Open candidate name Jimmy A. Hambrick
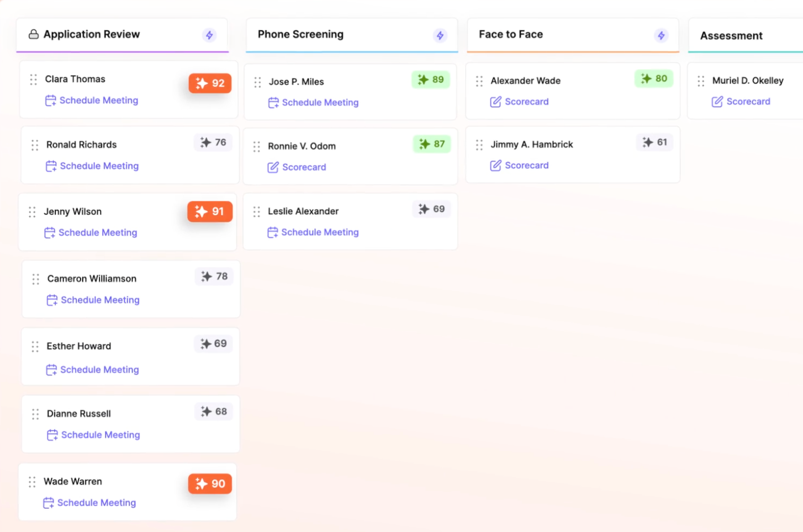This screenshot has width=803, height=532. coord(532,145)
